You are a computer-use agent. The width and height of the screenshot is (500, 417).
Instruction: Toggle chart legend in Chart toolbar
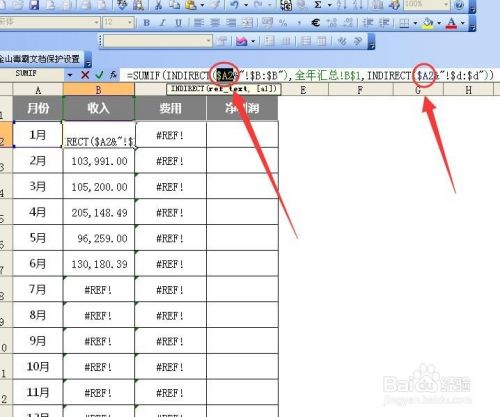click(x=269, y=41)
